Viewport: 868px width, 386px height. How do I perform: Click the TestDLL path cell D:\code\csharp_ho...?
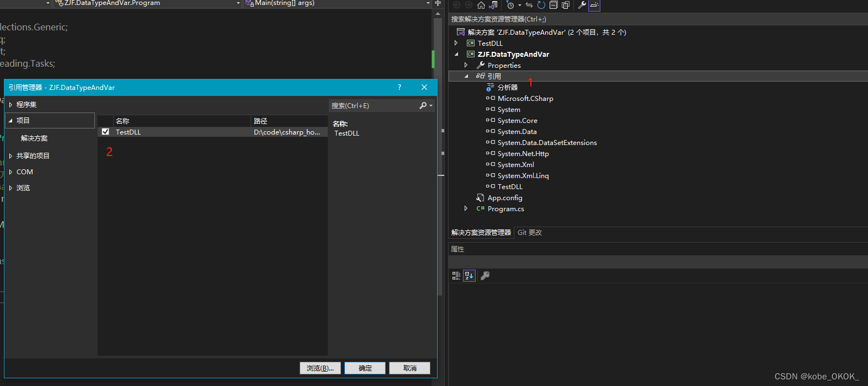pyautogui.click(x=287, y=132)
